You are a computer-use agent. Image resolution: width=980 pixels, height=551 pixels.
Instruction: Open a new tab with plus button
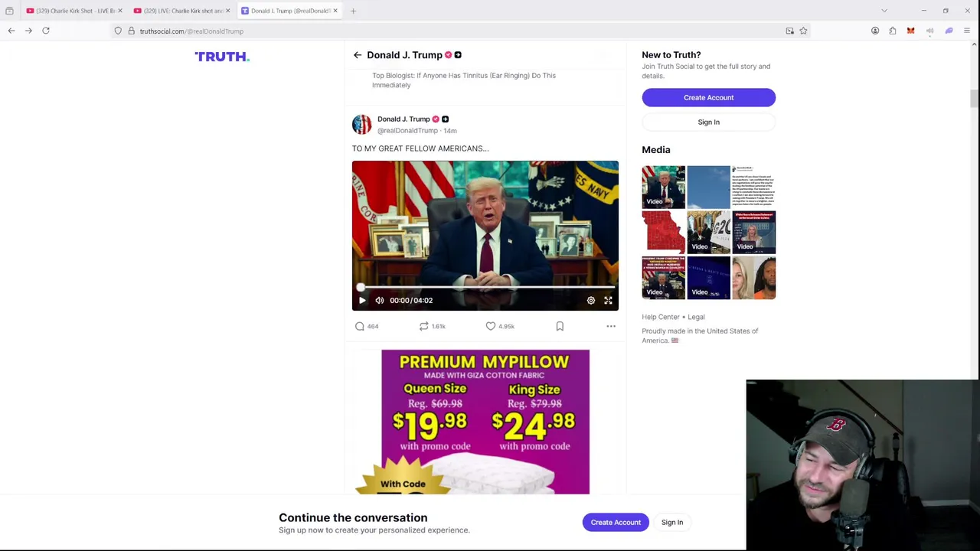353,11
